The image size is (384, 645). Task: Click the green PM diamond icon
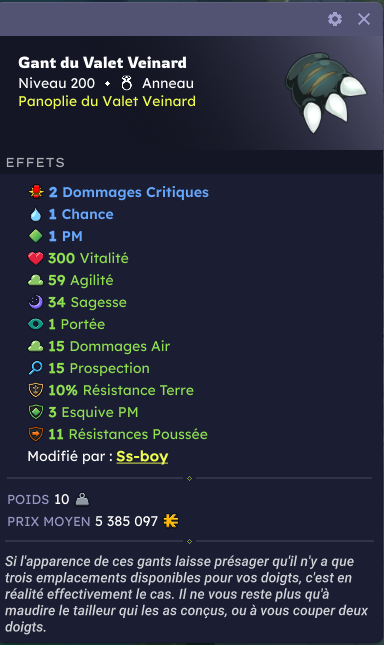(x=36, y=236)
